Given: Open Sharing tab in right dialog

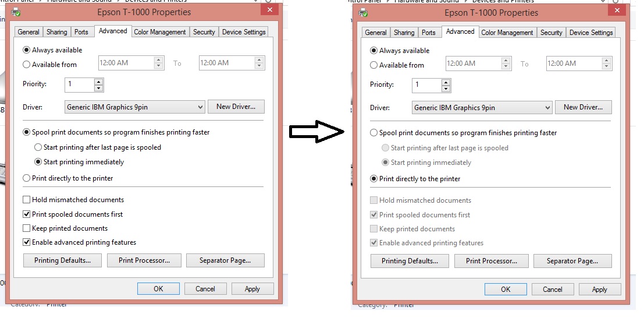Looking at the screenshot, I should 404,33.
